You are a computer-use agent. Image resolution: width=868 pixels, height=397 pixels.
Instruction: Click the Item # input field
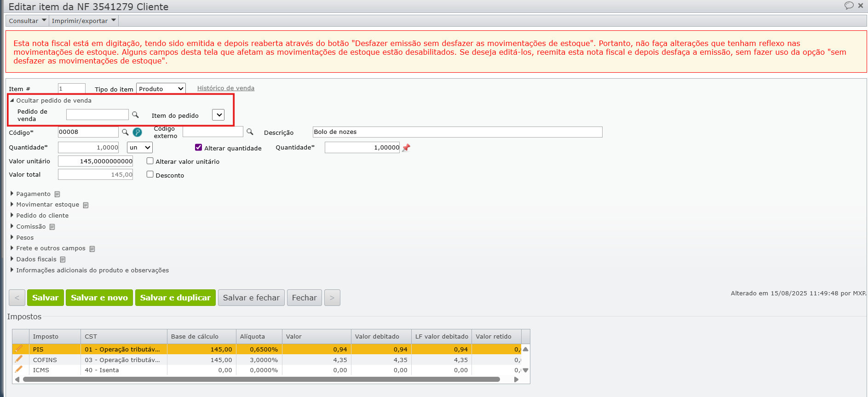point(72,88)
